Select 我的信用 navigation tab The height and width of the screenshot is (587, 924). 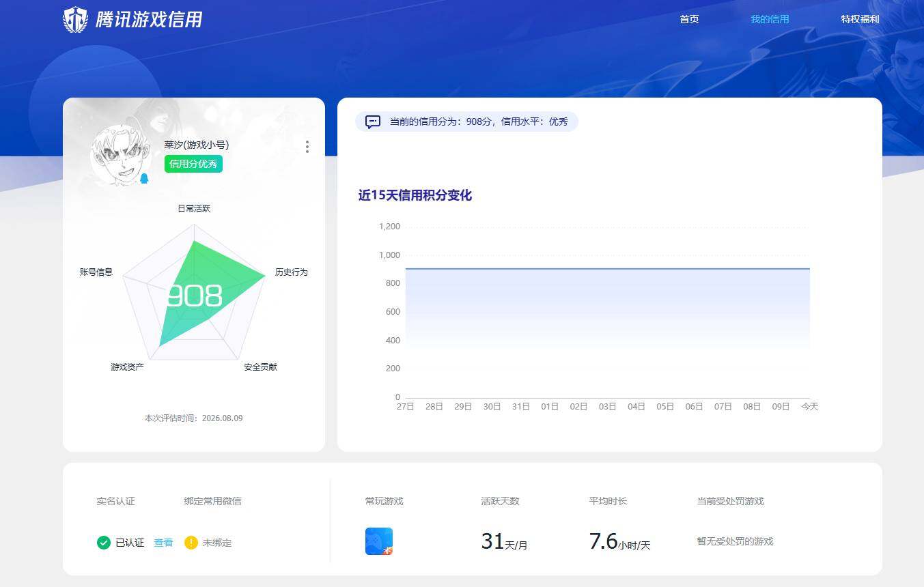point(770,19)
